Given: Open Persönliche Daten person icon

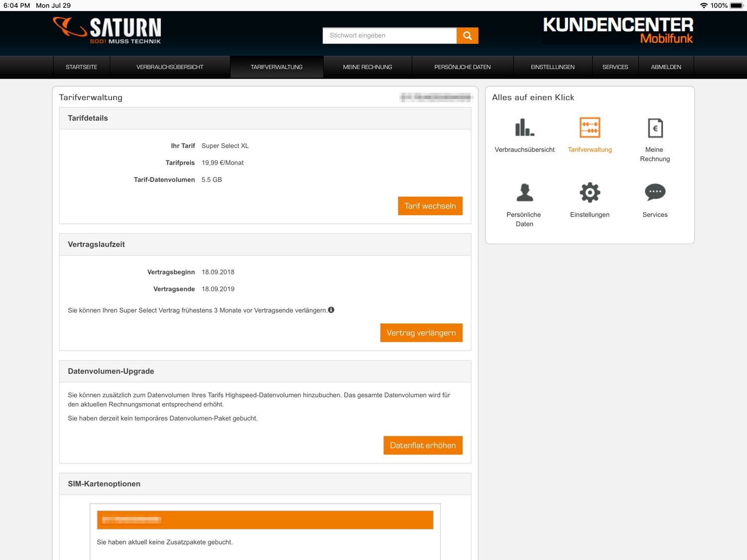Looking at the screenshot, I should point(524,192).
